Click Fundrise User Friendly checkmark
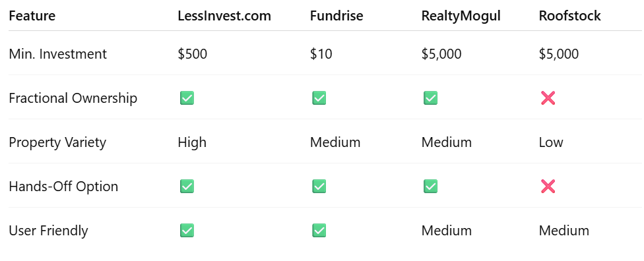This screenshot has width=644, height=261. pos(319,231)
